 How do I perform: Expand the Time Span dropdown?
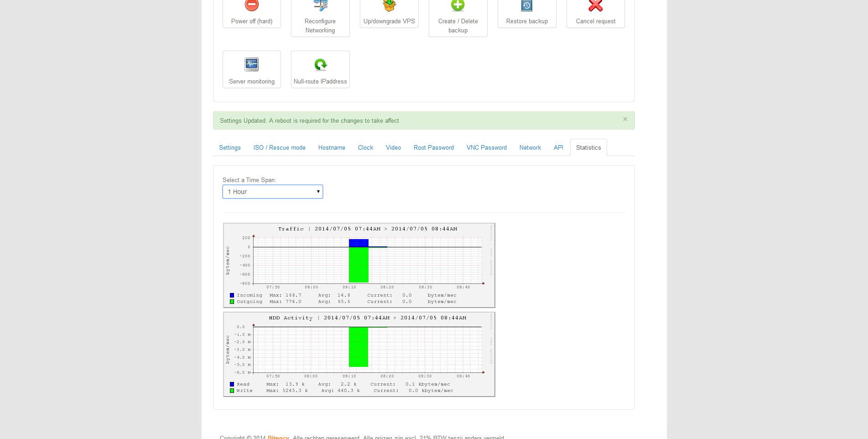point(273,192)
